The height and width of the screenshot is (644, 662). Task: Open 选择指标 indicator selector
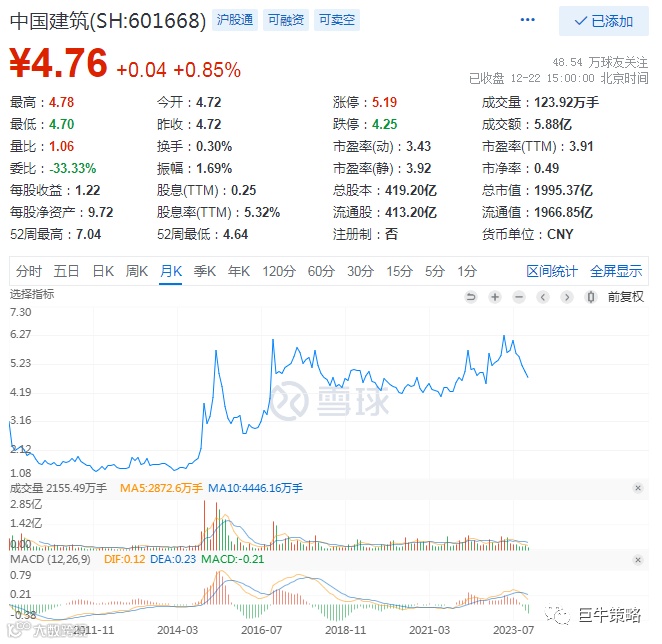32,294
